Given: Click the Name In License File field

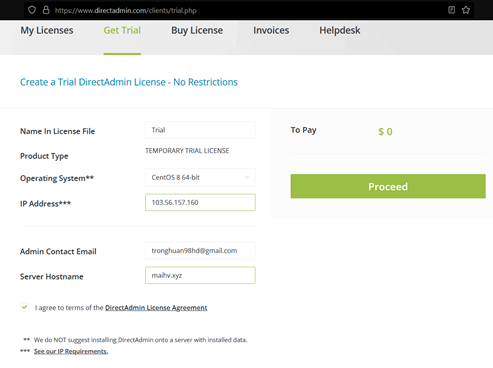Looking at the screenshot, I should pos(200,130).
